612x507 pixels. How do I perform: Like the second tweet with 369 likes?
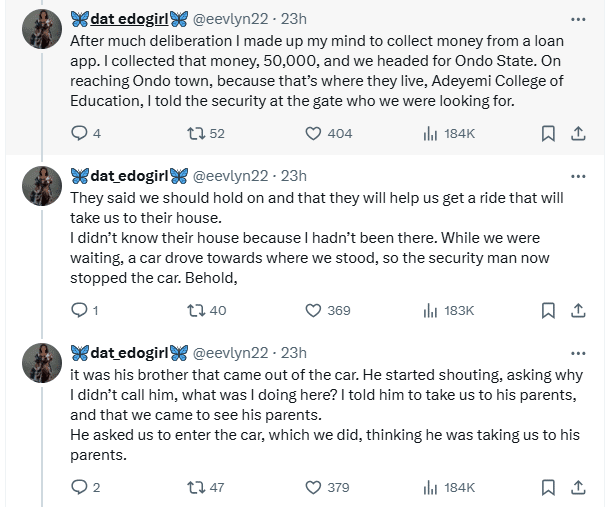coord(312,311)
